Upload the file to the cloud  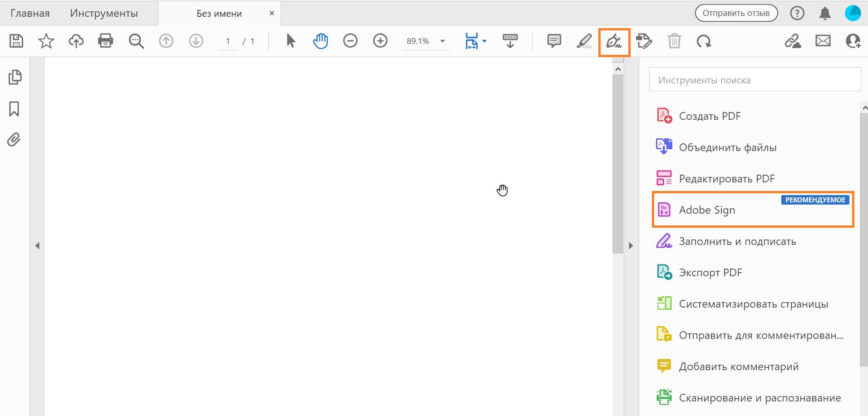click(76, 41)
